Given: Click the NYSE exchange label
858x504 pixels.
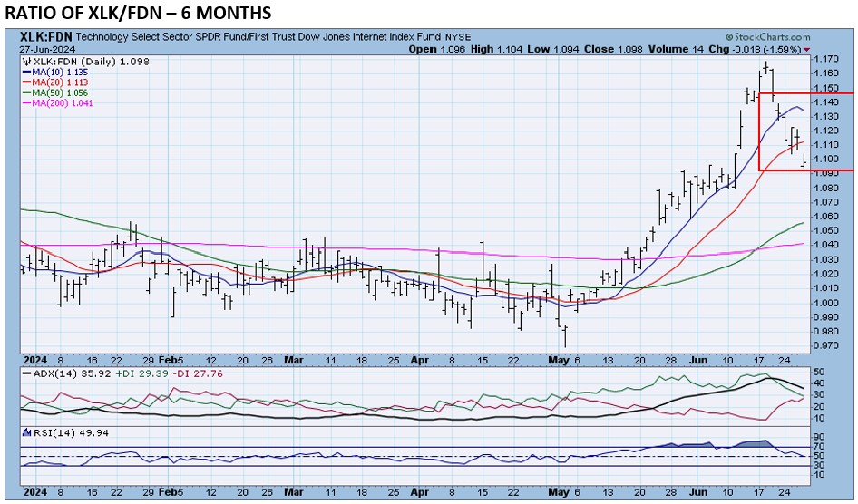Looking at the screenshot, I should click(x=457, y=38).
